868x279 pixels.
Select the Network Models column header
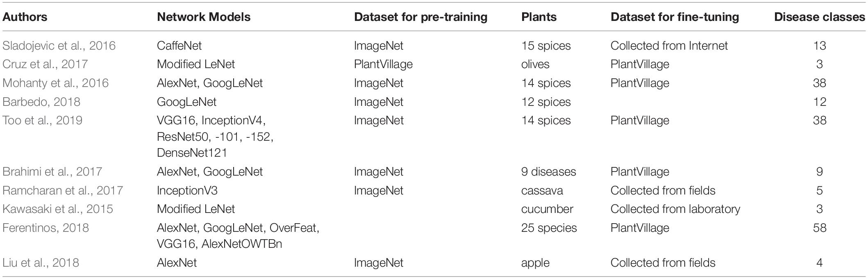(x=204, y=17)
